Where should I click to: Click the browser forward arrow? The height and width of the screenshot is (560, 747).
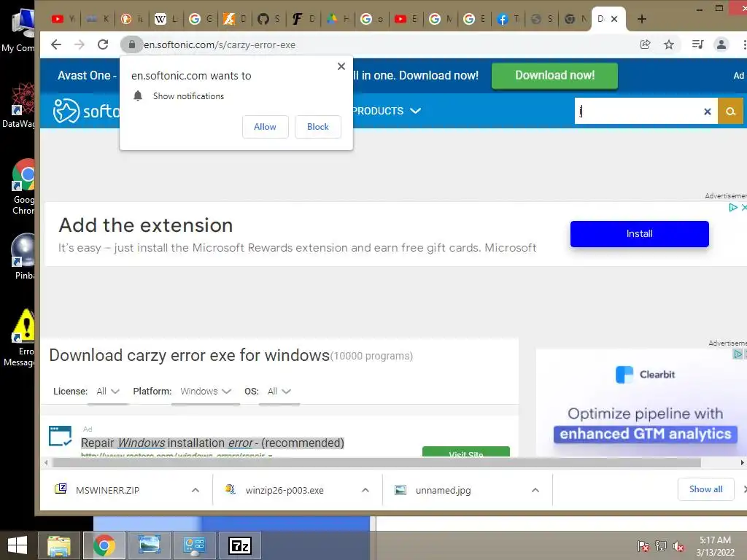pos(79,44)
